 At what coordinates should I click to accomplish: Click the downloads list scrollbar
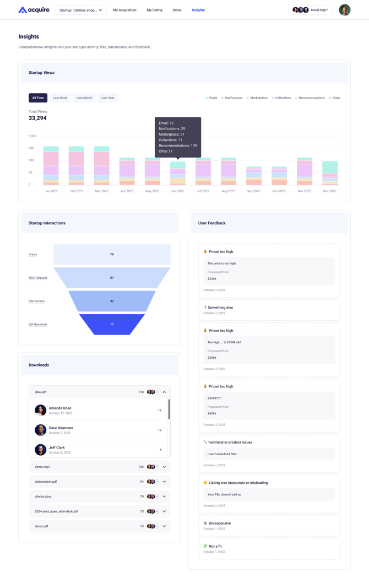pos(169,409)
